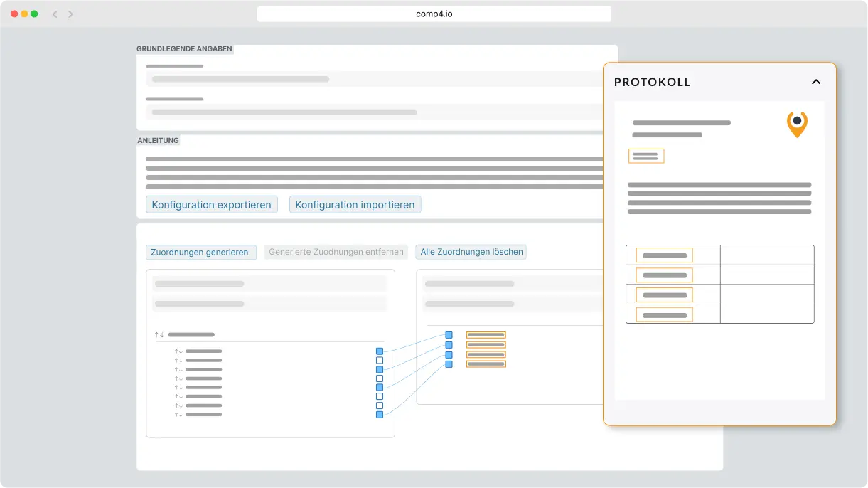This screenshot has height=488, width=868.
Task: Check the second empty box in the source list
Action: tap(380, 378)
